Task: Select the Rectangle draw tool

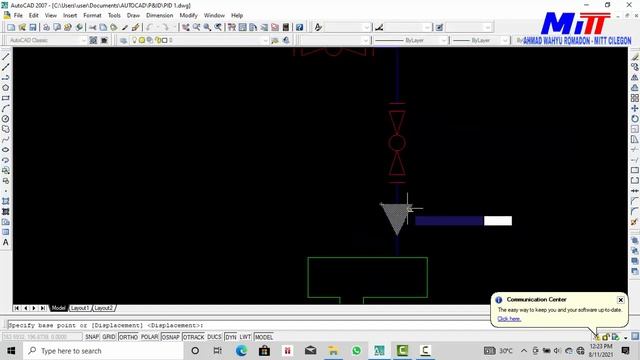Action: click(x=6, y=98)
